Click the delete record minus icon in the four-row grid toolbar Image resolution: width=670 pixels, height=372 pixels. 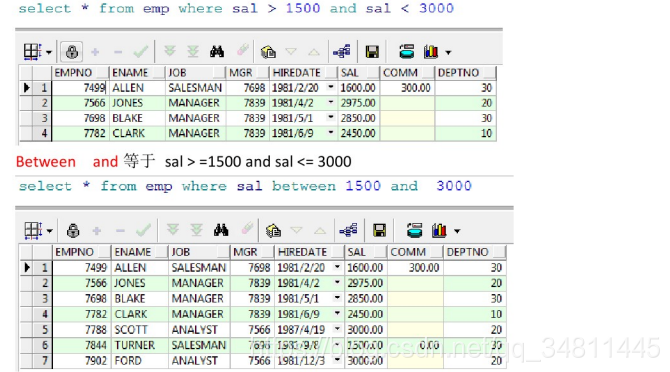coord(118,53)
